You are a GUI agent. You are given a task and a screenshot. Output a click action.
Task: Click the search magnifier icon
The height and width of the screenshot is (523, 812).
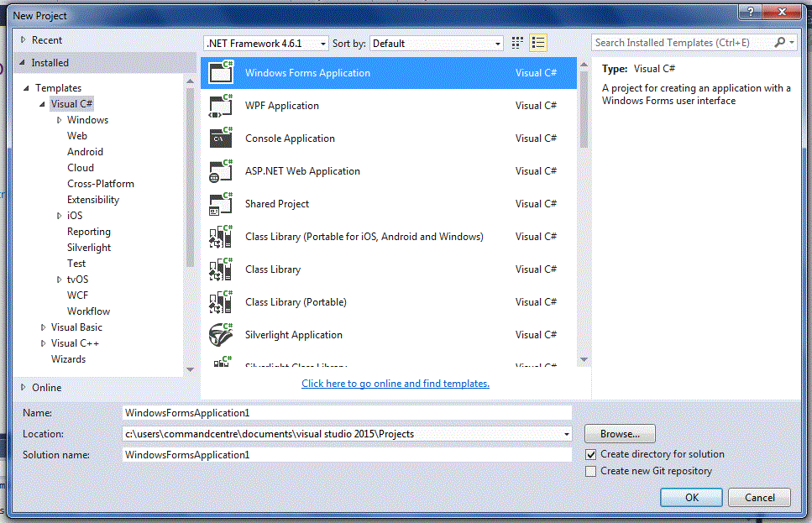pos(779,43)
